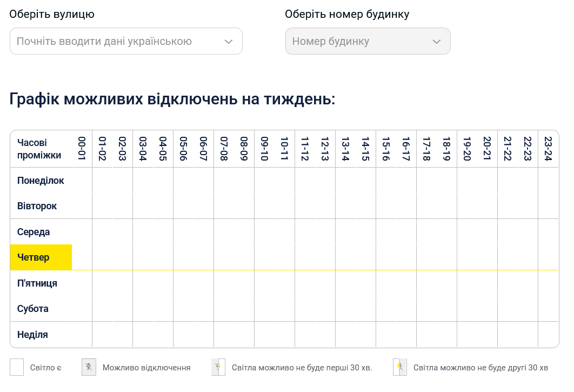
Task: Click the "Середа" row label
Action: (x=34, y=231)
